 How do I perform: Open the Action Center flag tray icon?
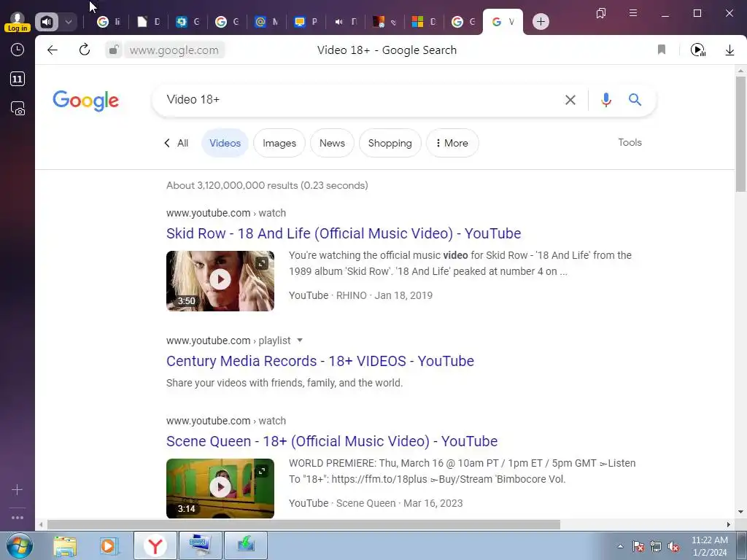[x=638, y=547]
